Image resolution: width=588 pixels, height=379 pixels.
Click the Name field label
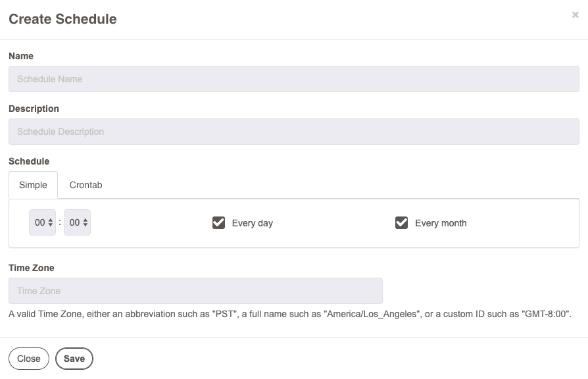[x=21, y=56]
